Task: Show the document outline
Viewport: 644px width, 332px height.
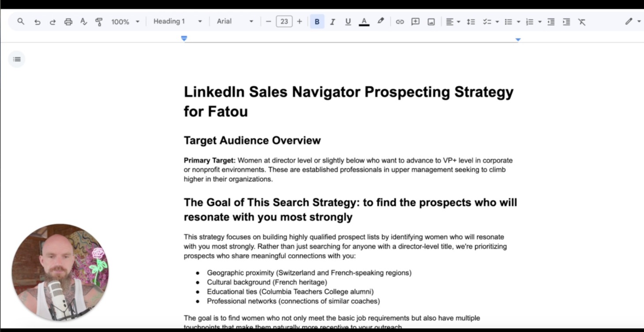Action: pos(17,59)
